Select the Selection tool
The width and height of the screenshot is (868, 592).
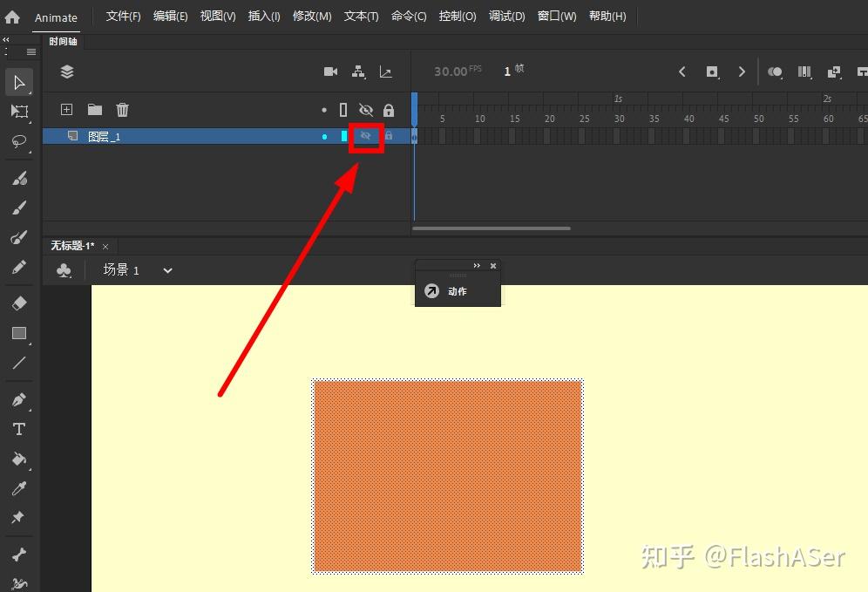pos(19,83)
